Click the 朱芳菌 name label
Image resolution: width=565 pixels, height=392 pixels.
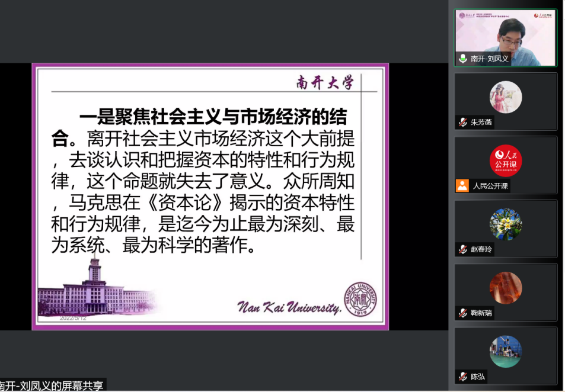pos(481,123)
